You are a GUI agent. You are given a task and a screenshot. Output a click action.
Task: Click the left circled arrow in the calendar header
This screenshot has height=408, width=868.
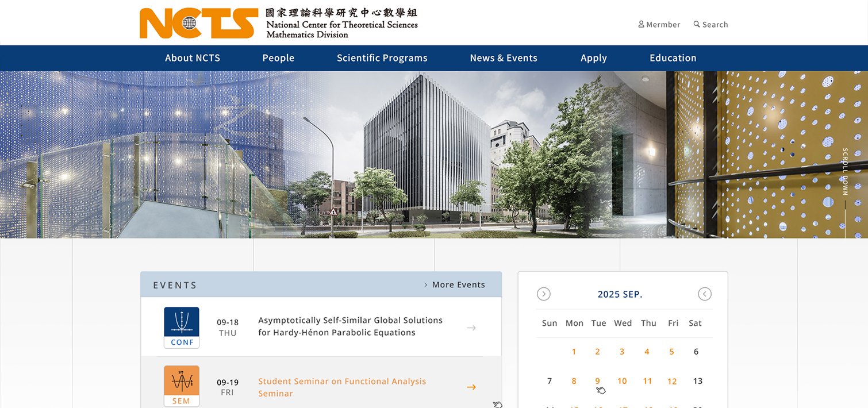(544, 294)
